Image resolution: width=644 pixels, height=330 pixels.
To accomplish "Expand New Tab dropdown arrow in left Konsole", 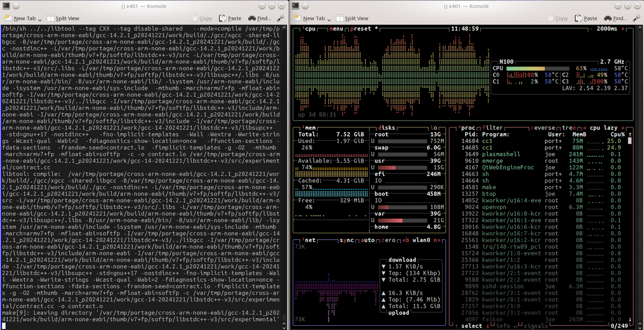I will (40, 19).
